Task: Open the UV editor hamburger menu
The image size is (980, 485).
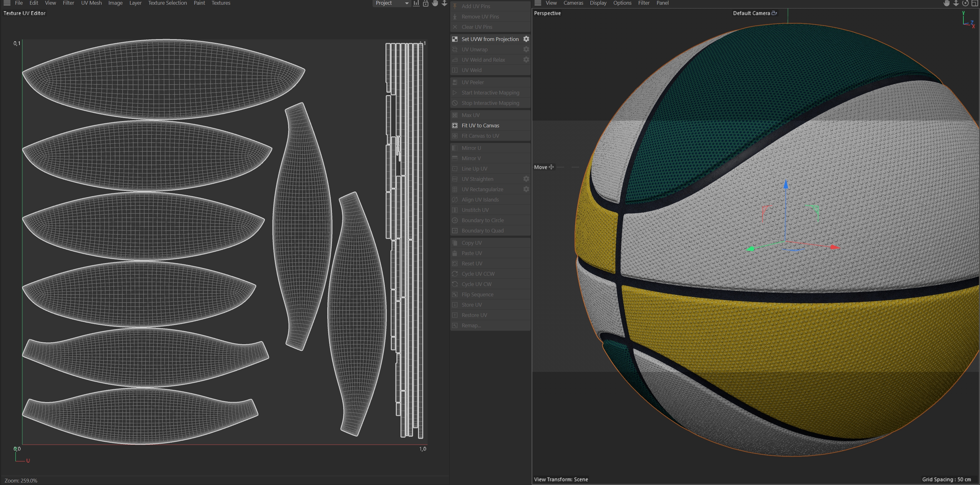Action: click(7, 3)
